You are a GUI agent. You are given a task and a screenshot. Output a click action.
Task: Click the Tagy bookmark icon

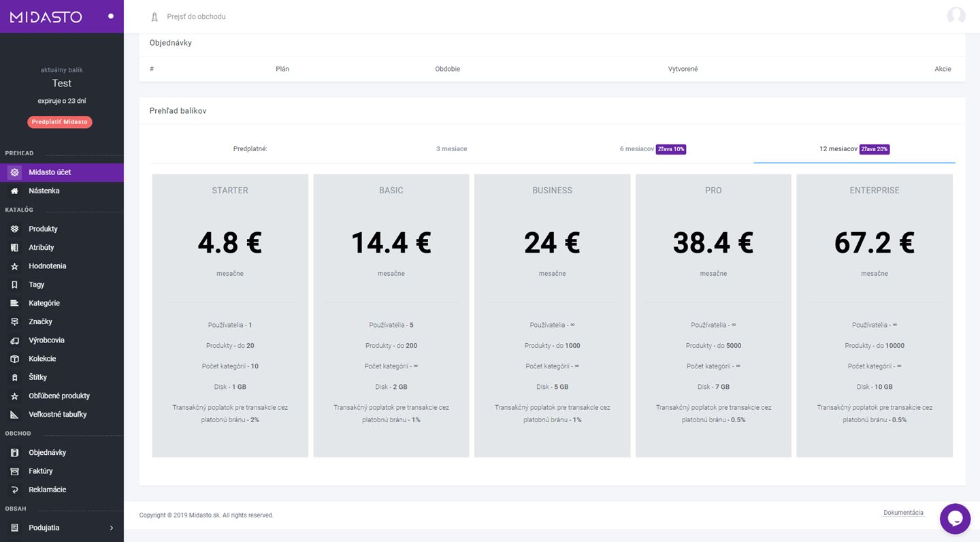[x=14, y=285]
